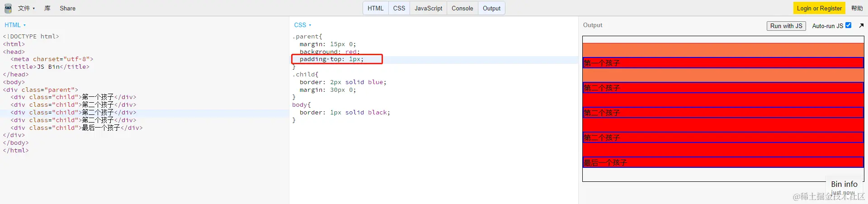Toggle the Console panel tab
868x204 pixels.
[462, 8]
